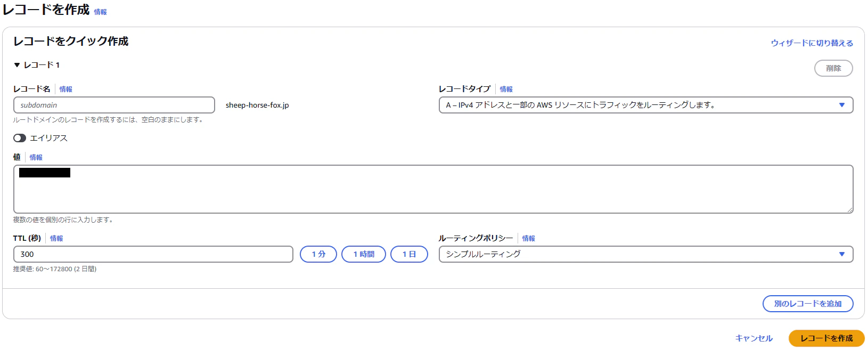Toggle the エイリアス alias switch

click(20, 138)
